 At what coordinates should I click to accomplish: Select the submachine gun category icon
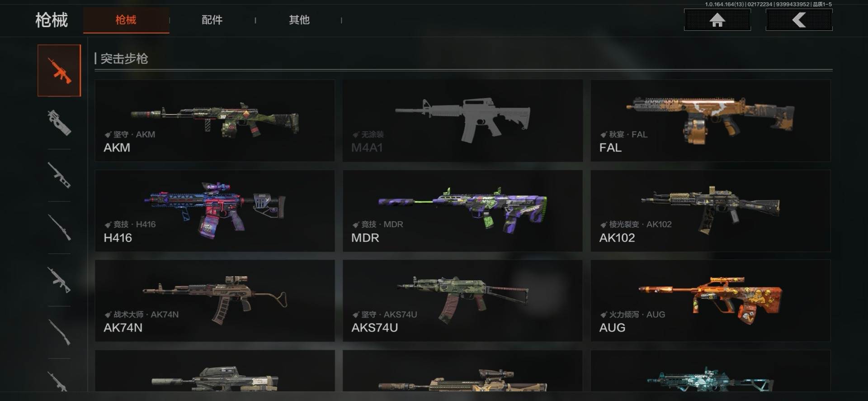(59, 123)
